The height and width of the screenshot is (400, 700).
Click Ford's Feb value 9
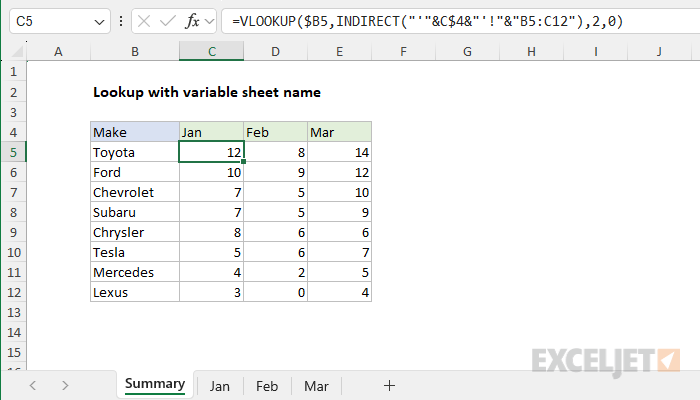click(x=275, y=172)
